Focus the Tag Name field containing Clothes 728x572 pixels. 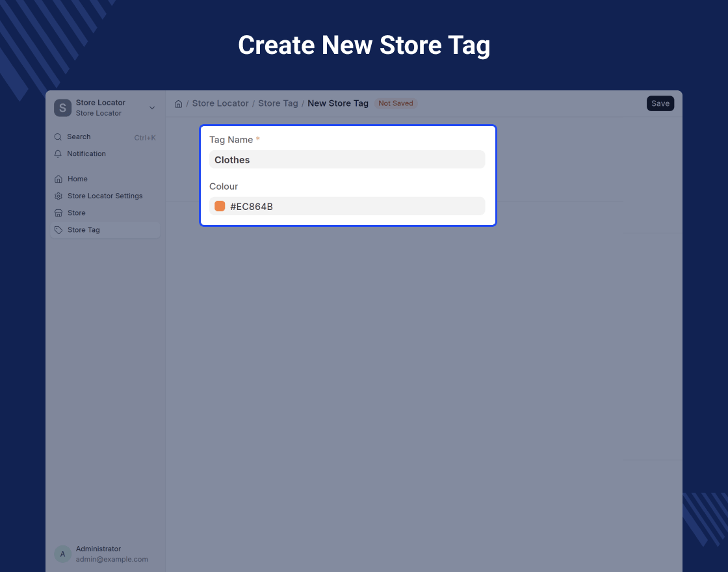coord(347,160)
